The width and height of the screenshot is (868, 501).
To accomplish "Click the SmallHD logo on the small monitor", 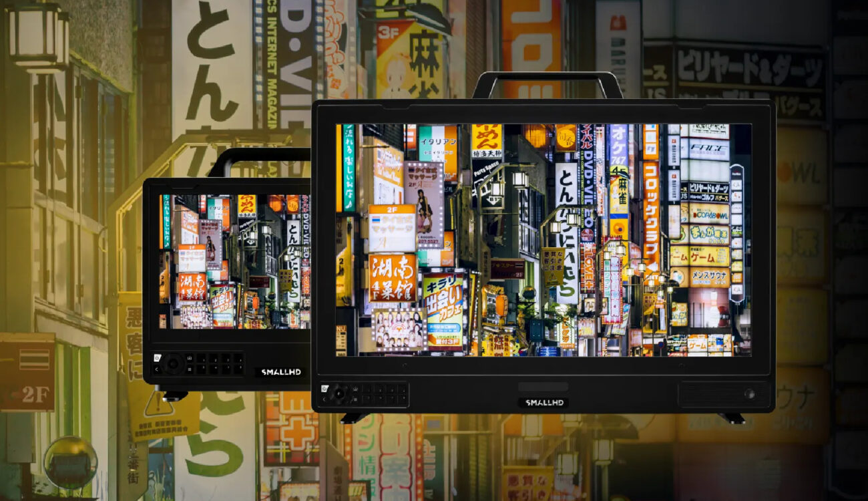I will coord(280,372).
